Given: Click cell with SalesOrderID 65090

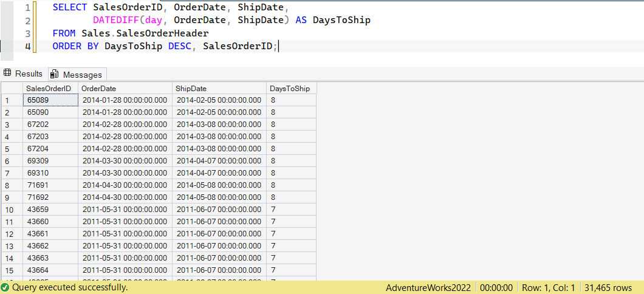Looking at the screenshot, I should coord(50,112).
